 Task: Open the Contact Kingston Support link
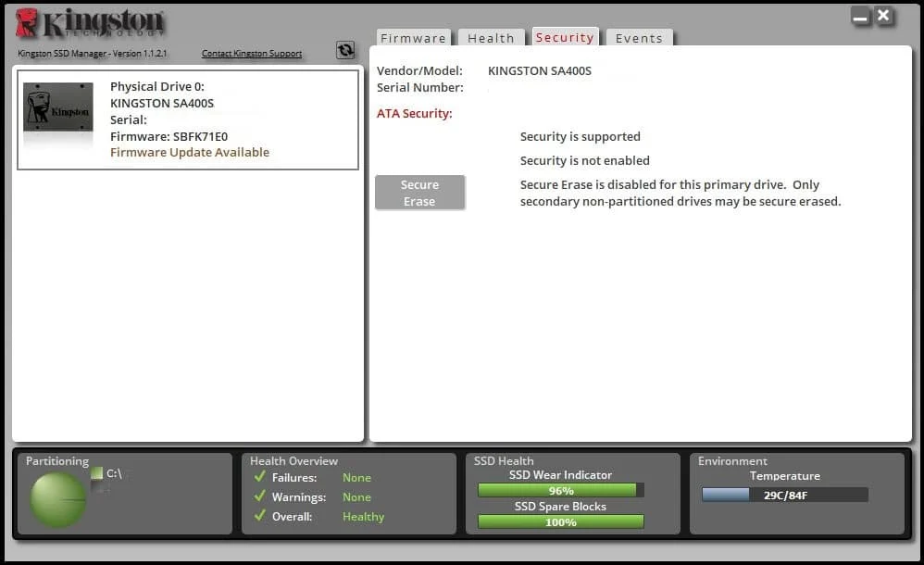coord(252,54)
